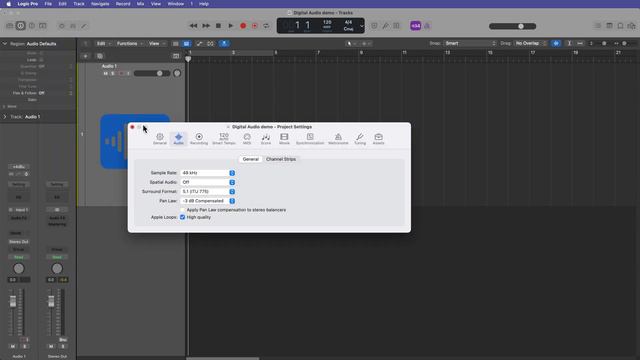Screen dimensions: 640x360
Task: Open the Navigate menu
Action: (x=100, y=4)
